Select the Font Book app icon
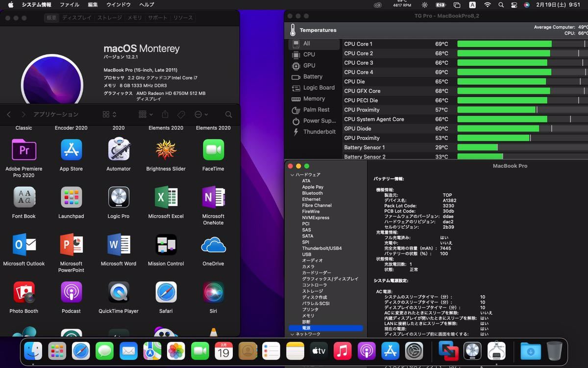Screen dimensions: 588x368 (24, 197)
